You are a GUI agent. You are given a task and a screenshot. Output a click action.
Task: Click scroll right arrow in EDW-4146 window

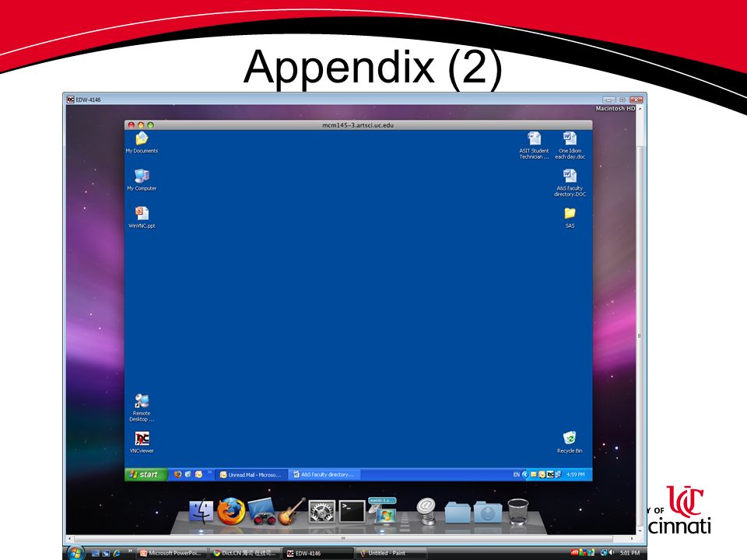tap(632, 538)
